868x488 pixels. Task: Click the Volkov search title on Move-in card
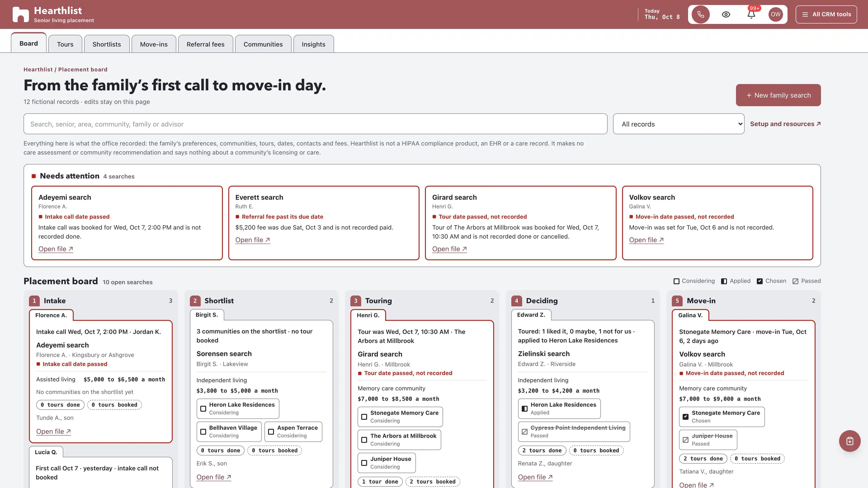[702, 354]
